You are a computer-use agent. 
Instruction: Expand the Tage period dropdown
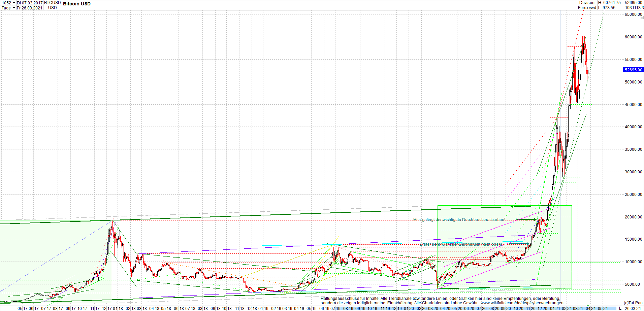(8, 8)
